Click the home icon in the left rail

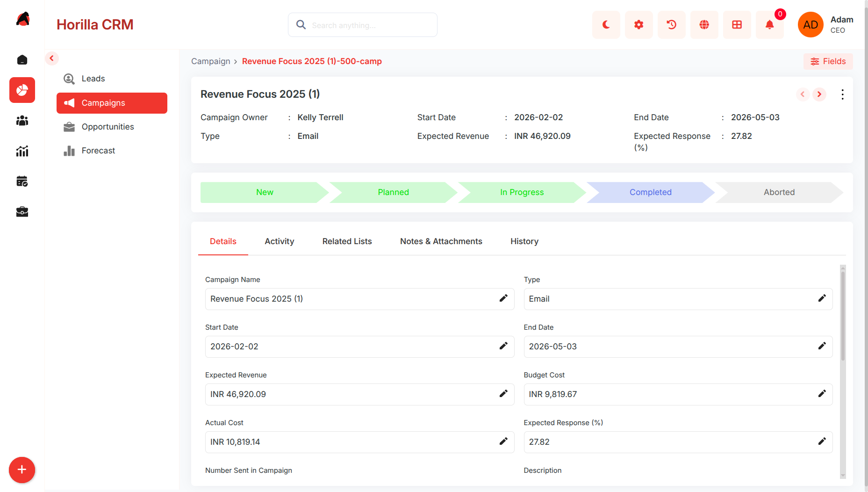(22, 60)
